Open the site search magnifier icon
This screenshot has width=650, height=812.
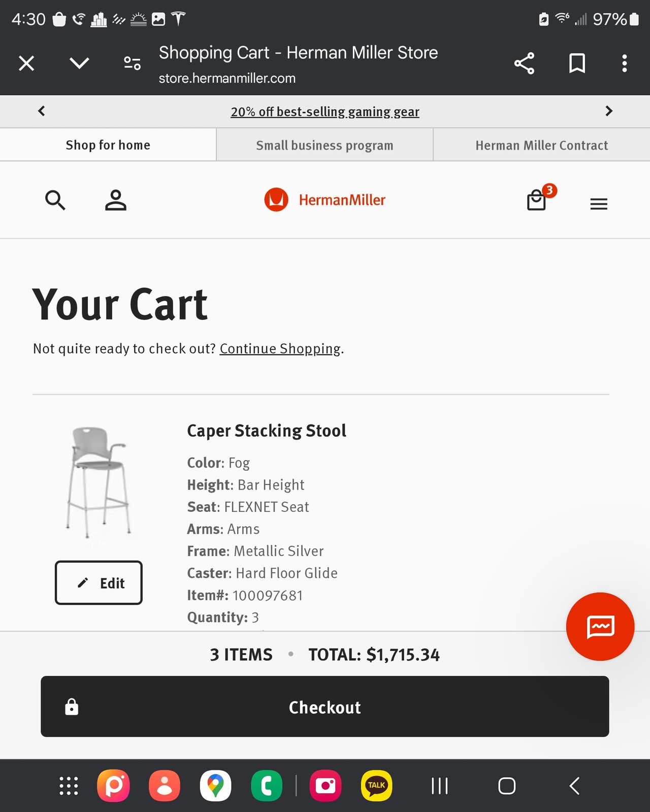(55, 200)
